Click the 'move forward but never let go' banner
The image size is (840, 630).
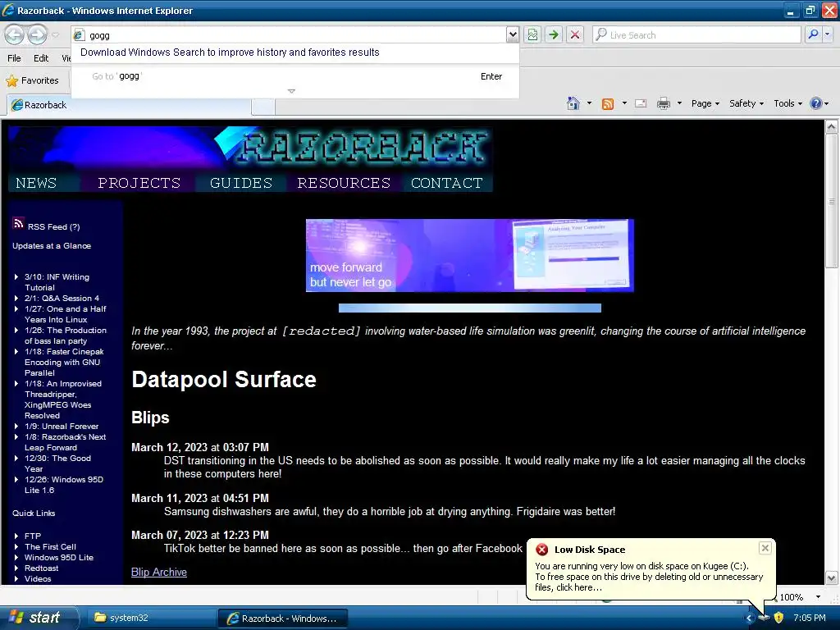tap(469, 256)
